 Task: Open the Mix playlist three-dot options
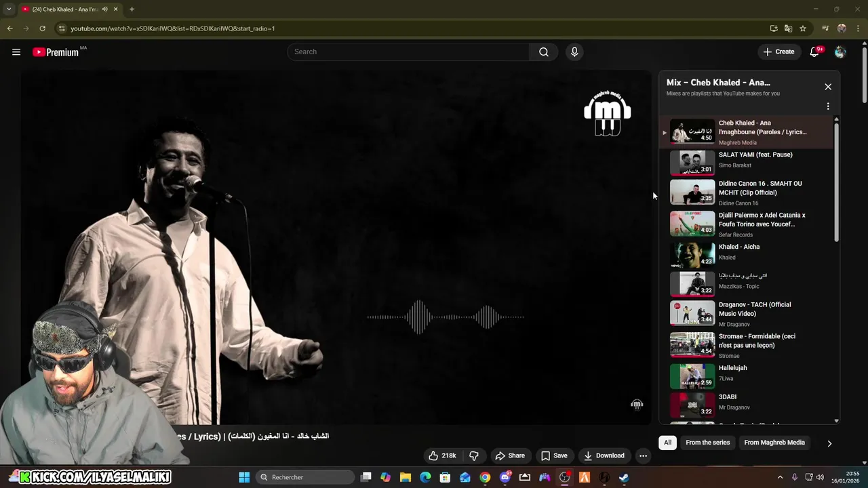click(x=828, y=106)
